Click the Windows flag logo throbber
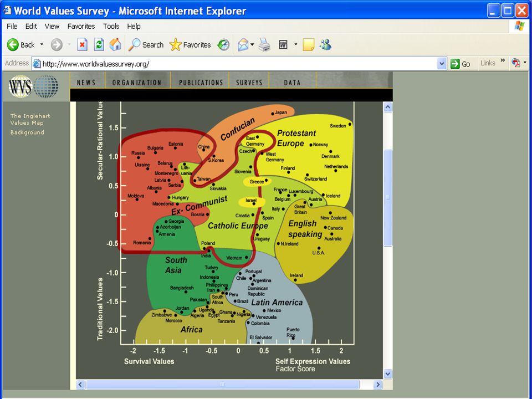This screenshot has width=532, height=399. click(x=519, y=26)
